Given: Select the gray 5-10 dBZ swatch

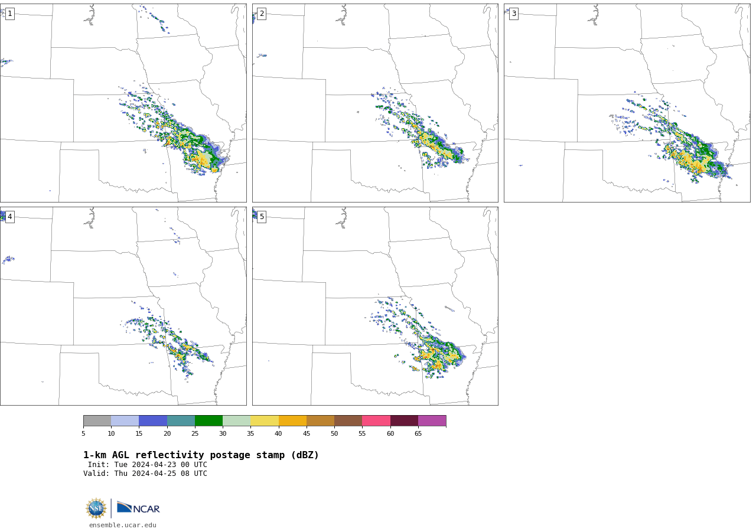Looking at the screenshot, I should (x=97, y=421).
